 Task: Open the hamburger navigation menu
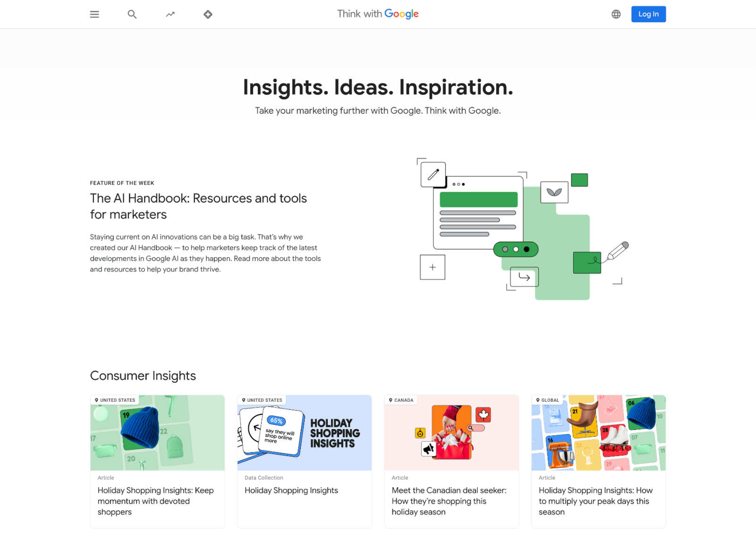[94, 14]
